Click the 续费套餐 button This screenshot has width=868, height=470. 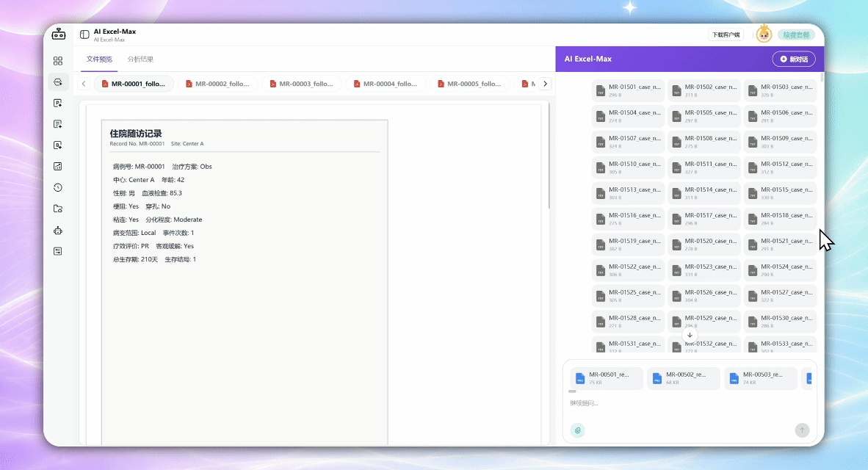pos(796,35)
